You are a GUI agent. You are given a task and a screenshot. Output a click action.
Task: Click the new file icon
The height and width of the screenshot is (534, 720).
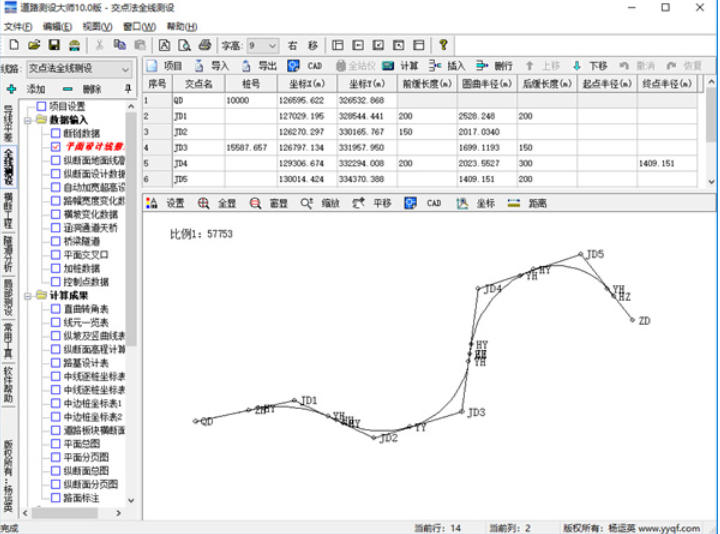tap(14, 45)
